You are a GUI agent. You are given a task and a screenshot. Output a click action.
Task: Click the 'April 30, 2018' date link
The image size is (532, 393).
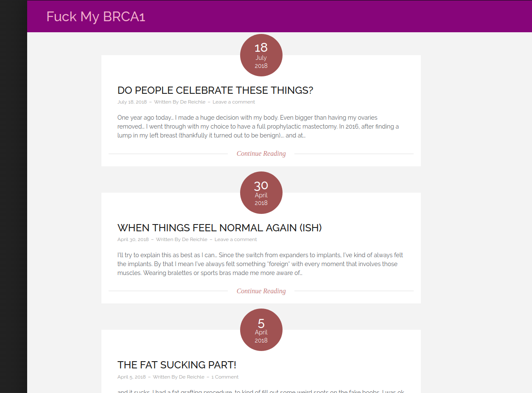pos(133,239)
